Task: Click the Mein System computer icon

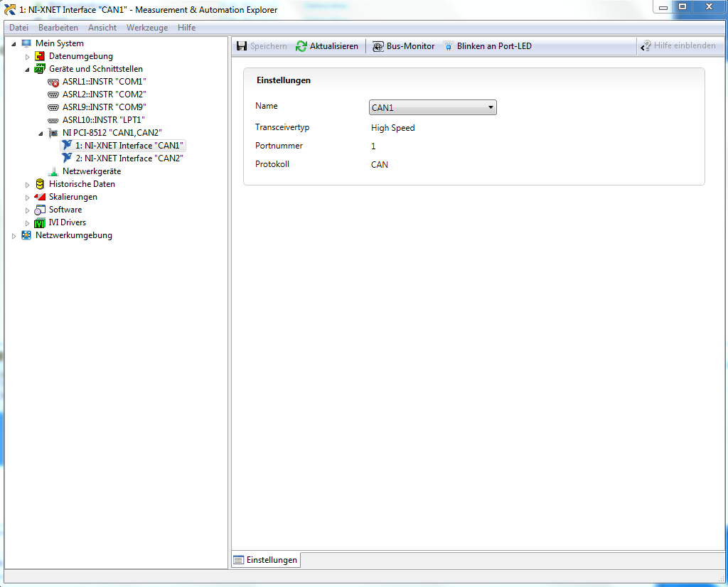Action: pyautogui.click(x=26, y=43)
